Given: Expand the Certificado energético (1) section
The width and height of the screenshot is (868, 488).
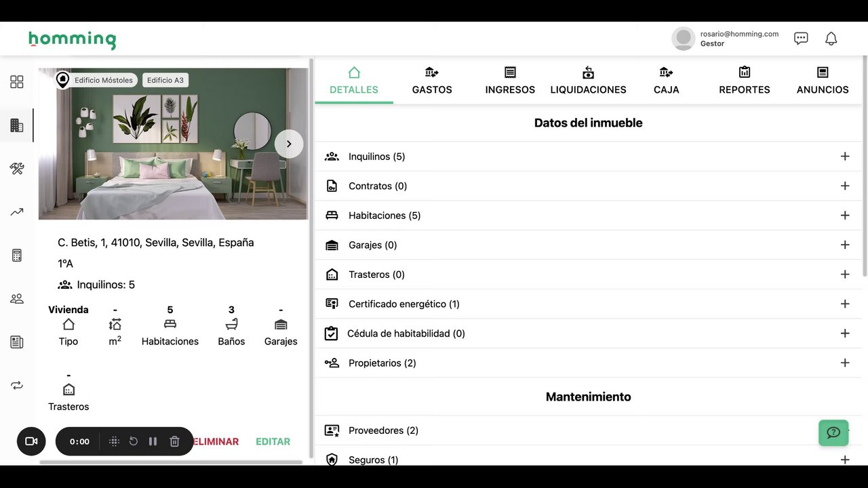Looking at the screenshot, I should 845,304.
